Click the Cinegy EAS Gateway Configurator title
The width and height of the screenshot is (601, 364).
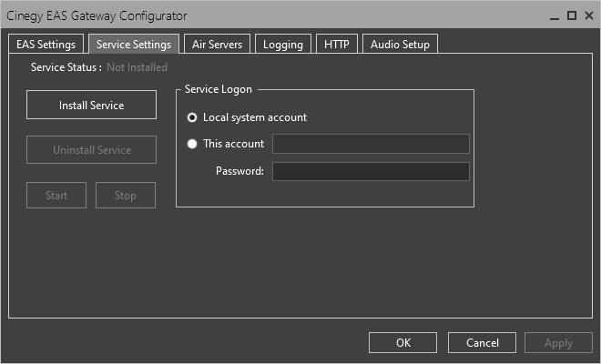coord(97,15)
